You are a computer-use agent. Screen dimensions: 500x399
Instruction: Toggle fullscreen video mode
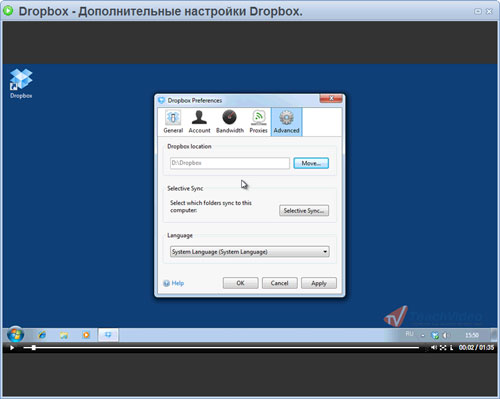pyautogui.click(x=443, y=348)
